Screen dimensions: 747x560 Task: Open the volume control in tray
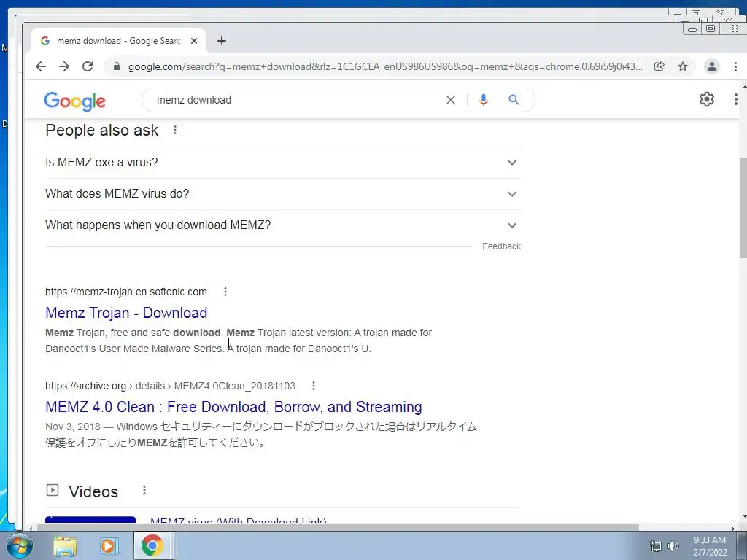click(x=673, y=546)
